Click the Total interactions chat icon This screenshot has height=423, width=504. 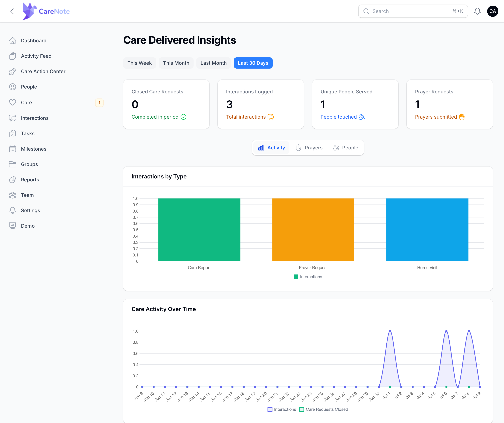coord(271,117)
